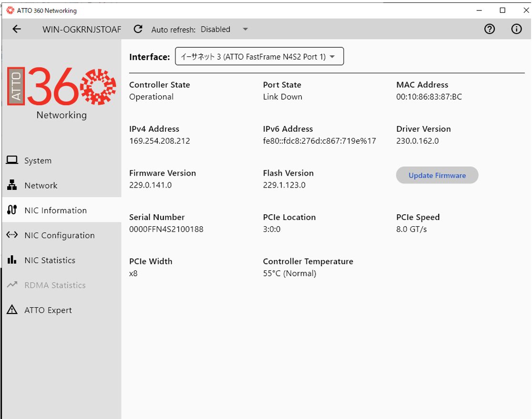Select the Operational controller state value
Image resolution: width=532 pixels, height=419 pixels.
pyautogui.click(x=151, y=97)
